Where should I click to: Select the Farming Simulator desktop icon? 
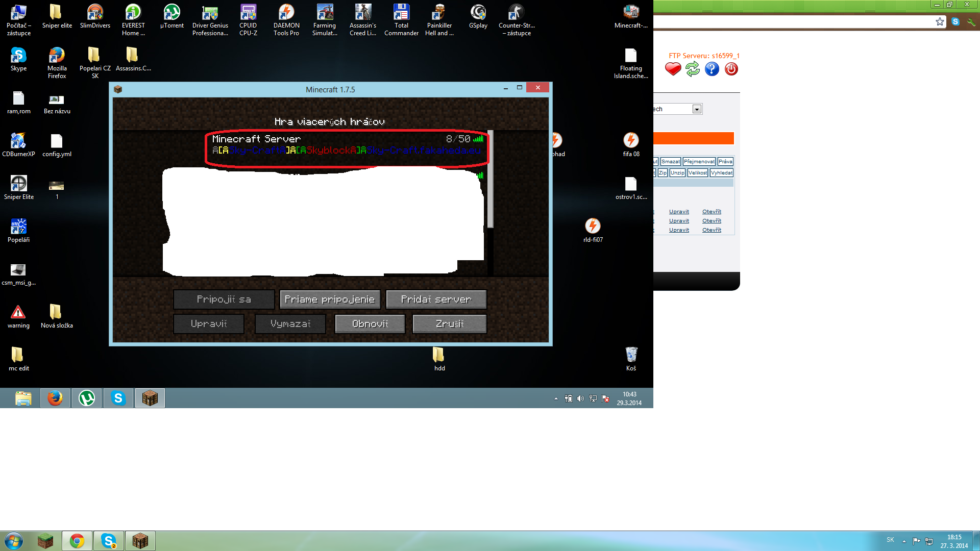[x=325, y=20]
